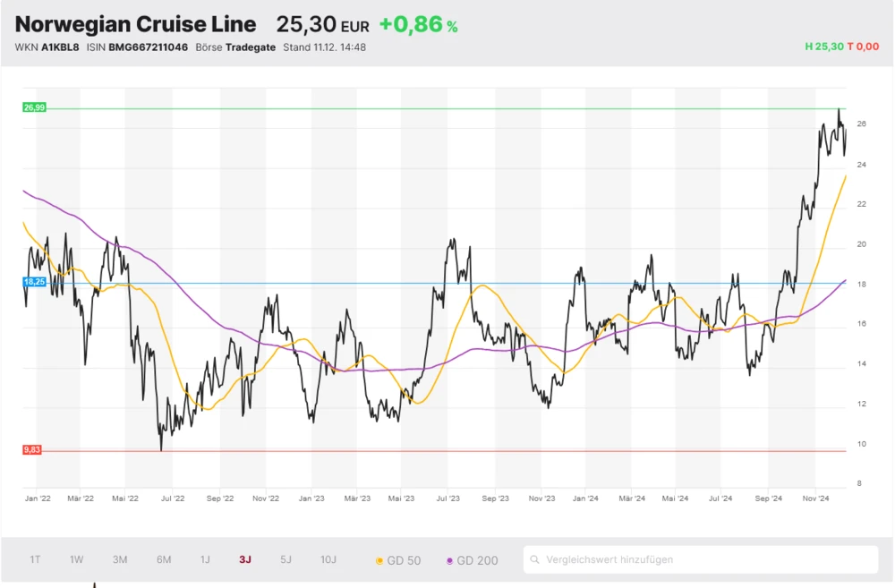
Task: Click the yellow GD 50 dot
Action: pos(379,561)
